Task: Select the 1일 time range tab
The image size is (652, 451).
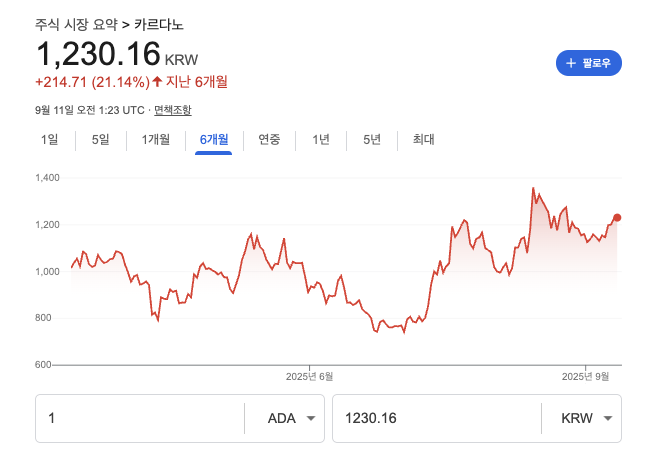Action: click(50, 140)
